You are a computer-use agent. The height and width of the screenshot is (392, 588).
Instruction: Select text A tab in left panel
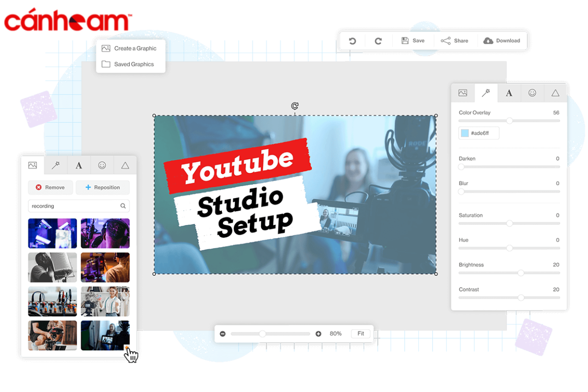pyautogui.click(x=79, y=165)
